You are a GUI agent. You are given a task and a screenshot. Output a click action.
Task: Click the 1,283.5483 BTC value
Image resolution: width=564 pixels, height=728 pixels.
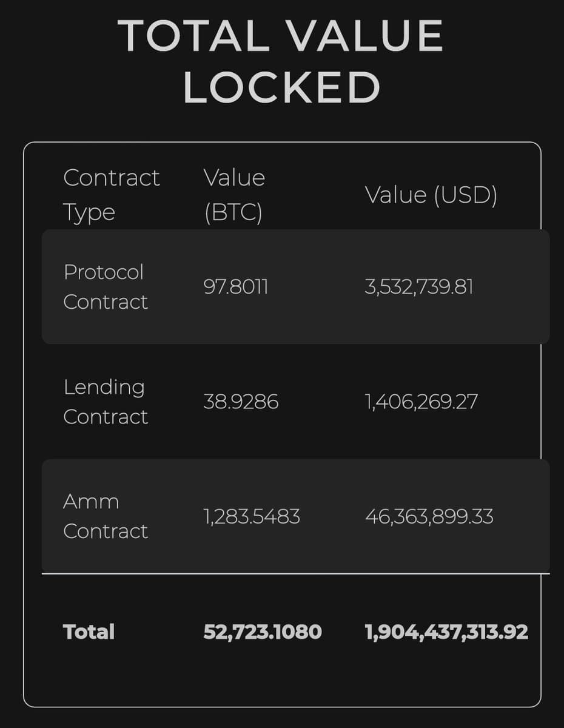tap(252, 517)
